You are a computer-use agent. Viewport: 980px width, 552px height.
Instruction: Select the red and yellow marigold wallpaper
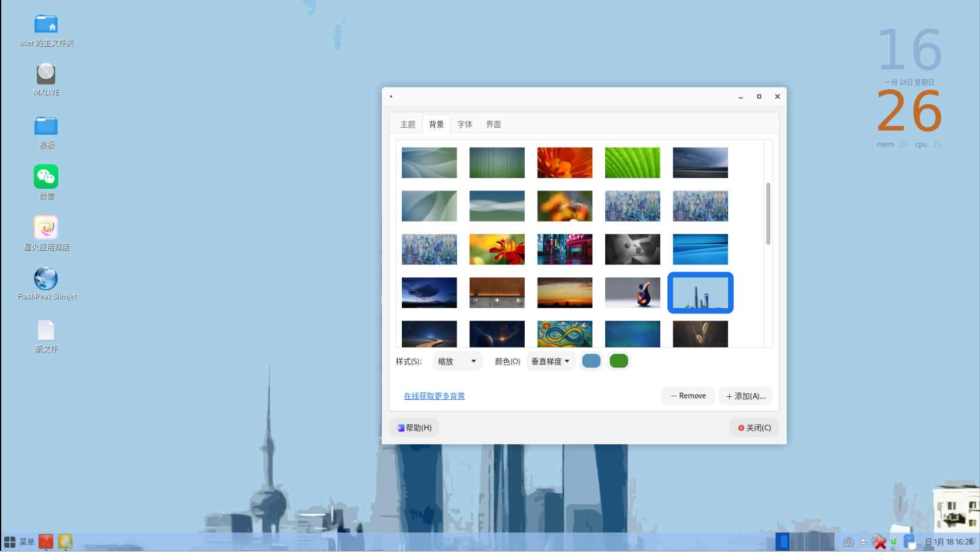point(497,249)
